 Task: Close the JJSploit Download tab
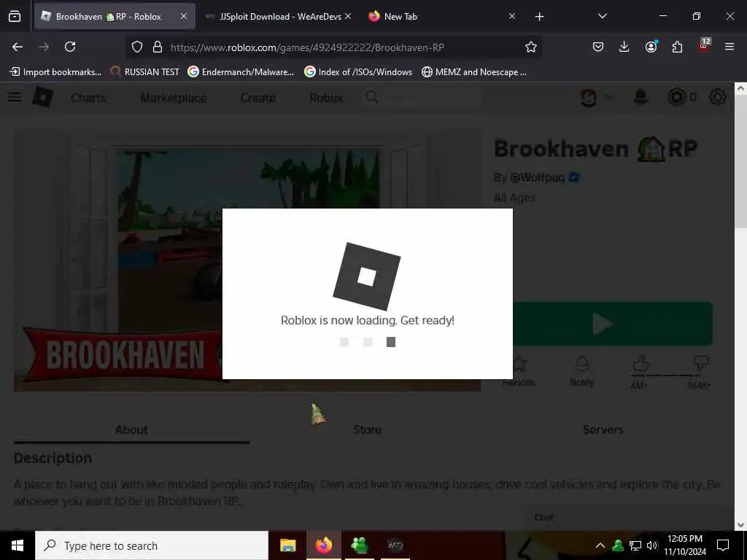348,16
